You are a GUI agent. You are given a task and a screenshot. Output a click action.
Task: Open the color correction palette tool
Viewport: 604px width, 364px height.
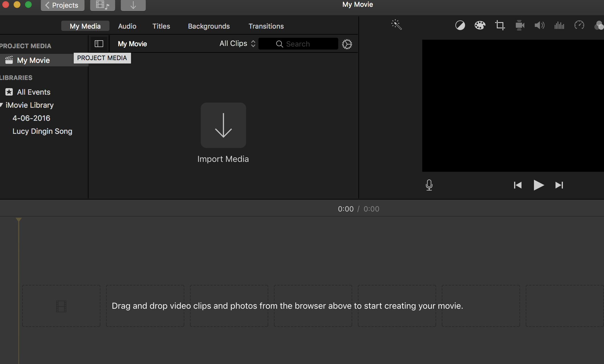(x=480, y=26)
